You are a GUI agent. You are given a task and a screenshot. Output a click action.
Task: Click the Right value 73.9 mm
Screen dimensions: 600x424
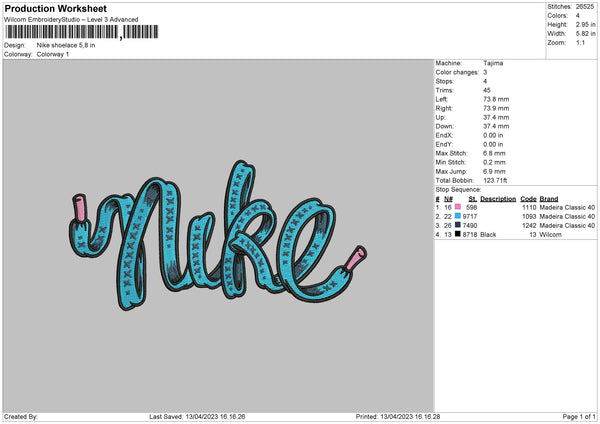[x=496, y=108]
